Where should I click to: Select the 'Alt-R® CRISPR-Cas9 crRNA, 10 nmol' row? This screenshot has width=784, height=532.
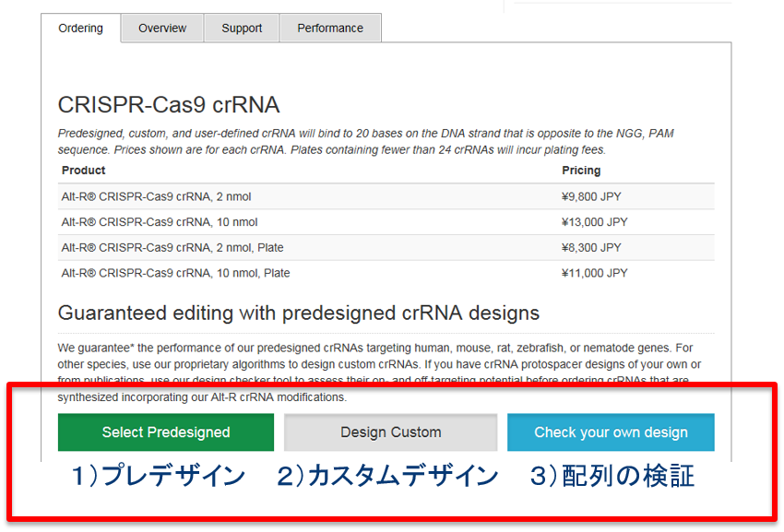tap(386, 222)
